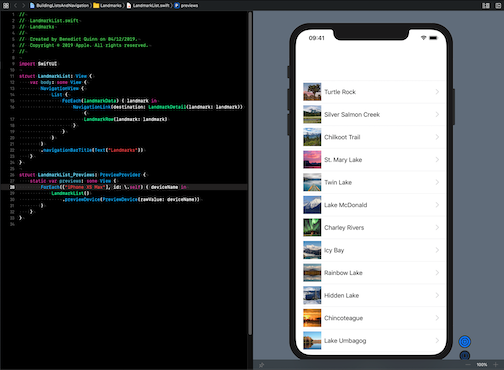Screen dimensions: 504x370
Task: Click the Preview on Device button
Action: pyautogui.click(x=465, y=355)
